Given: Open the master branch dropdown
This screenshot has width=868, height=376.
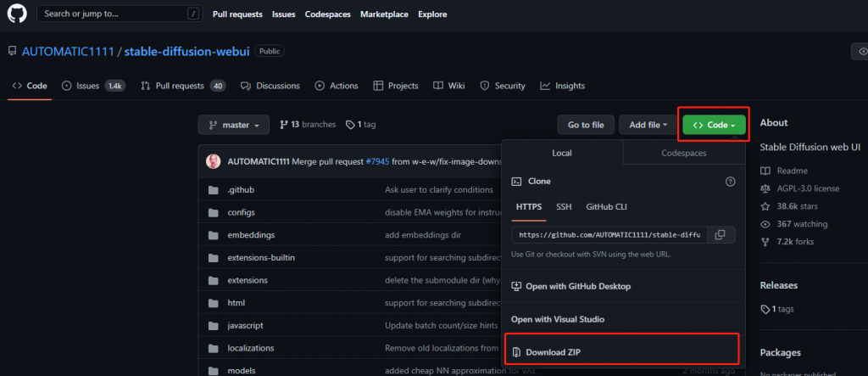Looking at the screenshot, I should (234, 126).
